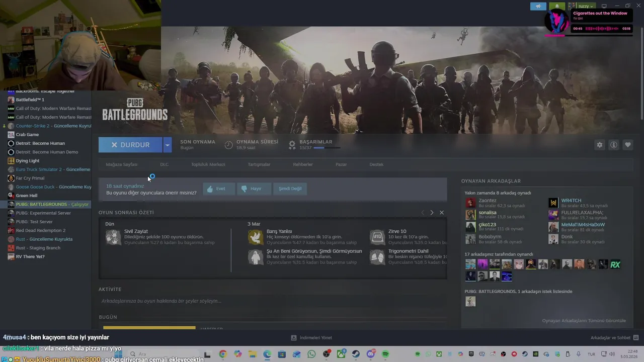The height and width of the screenshot is (362, 644).
Task: Open the game info icon
Action: pyautogui.click(x=613, y=145)
